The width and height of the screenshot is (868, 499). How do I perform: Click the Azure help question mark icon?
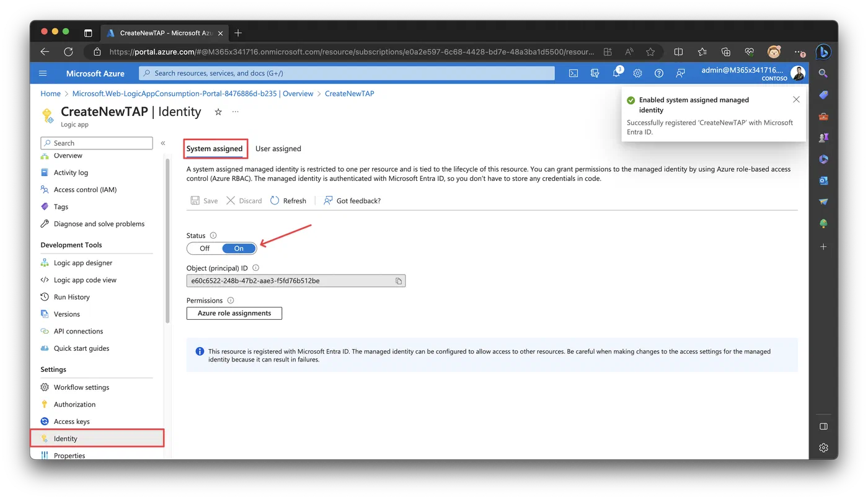point(659,73)
